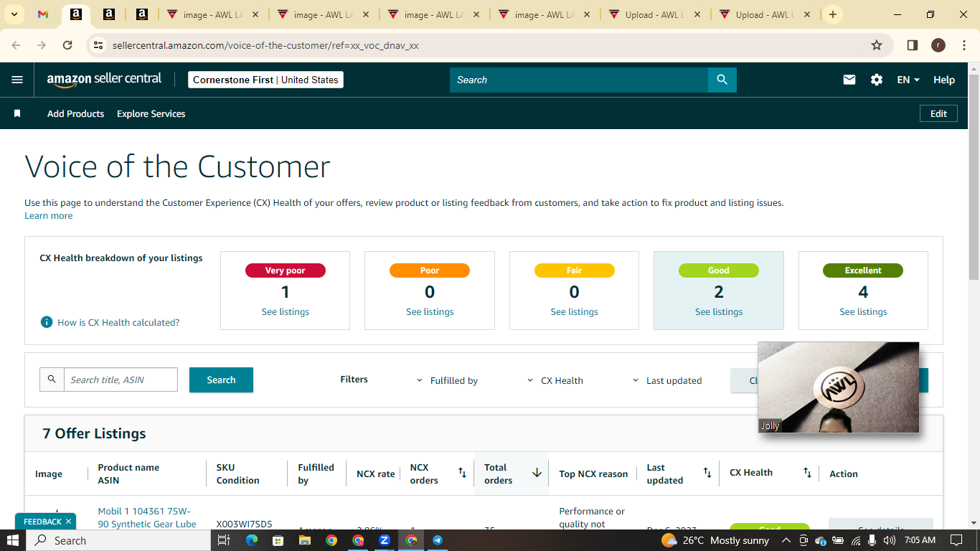The width and height of the screenshot is (980, 551).
Task: Click the magnifier icon beside title search box
Action: coord(52,380)
